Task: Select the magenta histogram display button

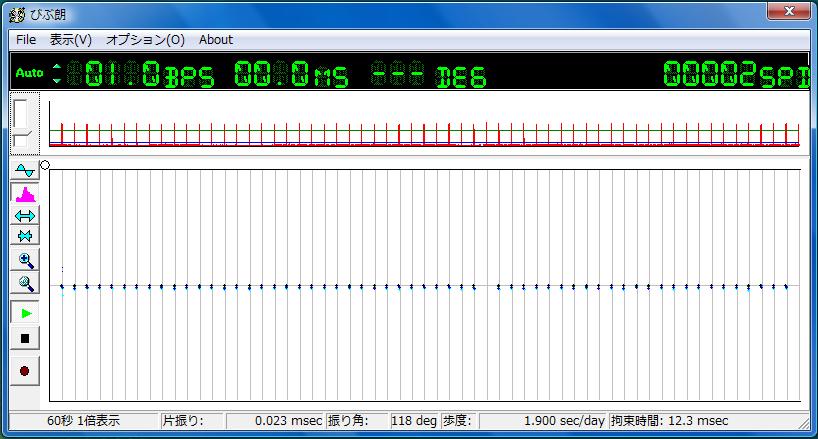Action: coord(25,194)
